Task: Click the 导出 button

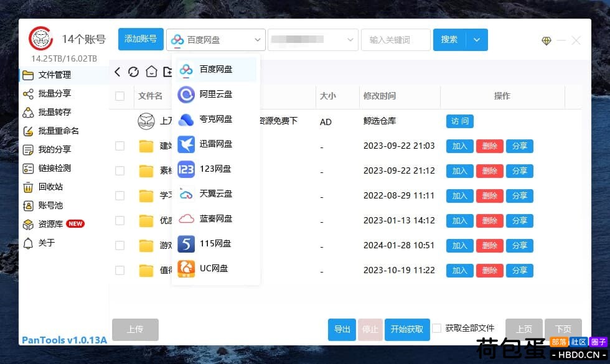Action: point(342,329)
